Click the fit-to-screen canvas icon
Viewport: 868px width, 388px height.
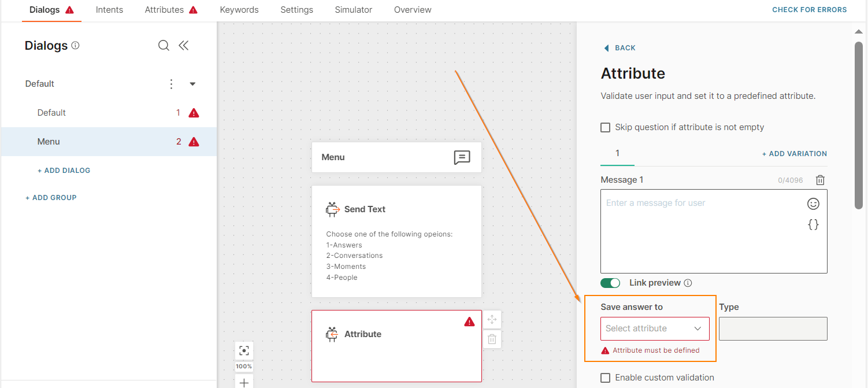pos(244,350)
